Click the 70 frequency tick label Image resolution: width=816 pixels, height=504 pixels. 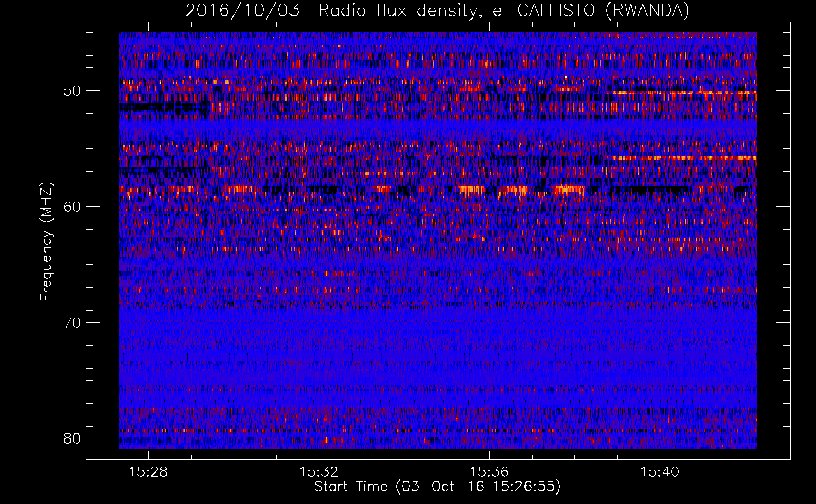[x=72, y=323]
